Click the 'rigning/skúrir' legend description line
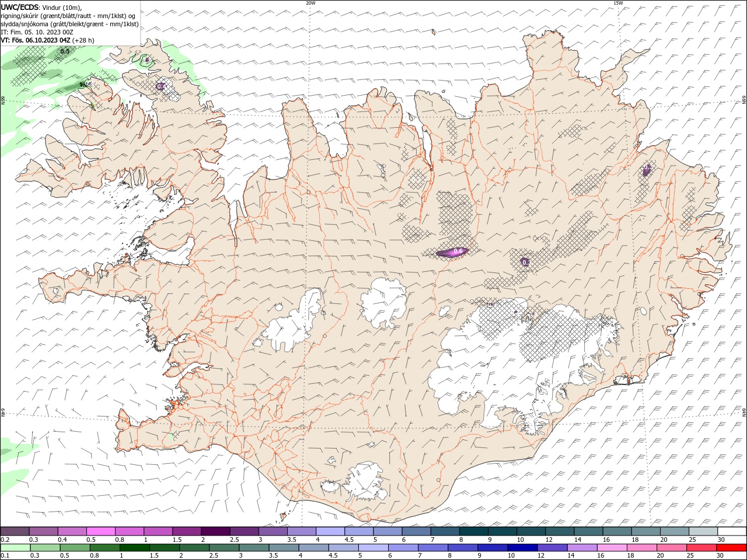This screenshot has width=747, height=560. click(68, 15)
